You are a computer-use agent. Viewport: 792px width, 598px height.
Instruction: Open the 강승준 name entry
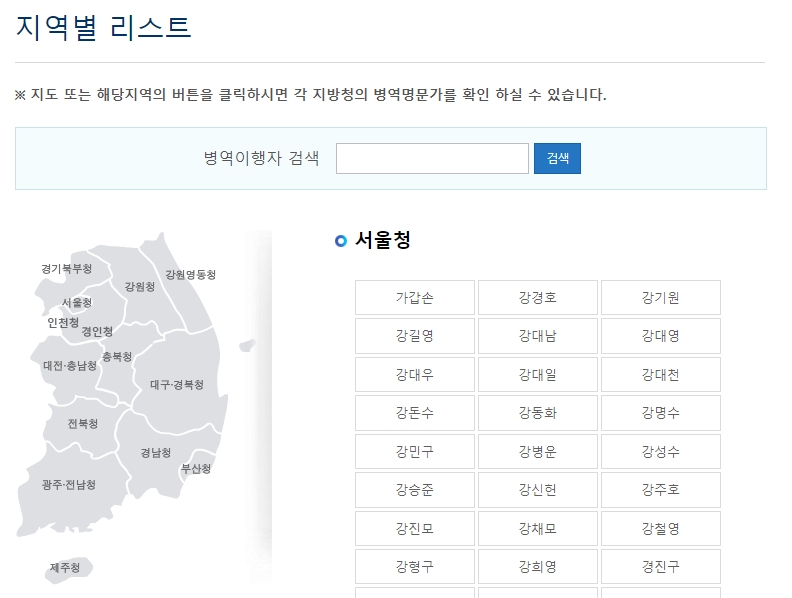pos(415,490)
